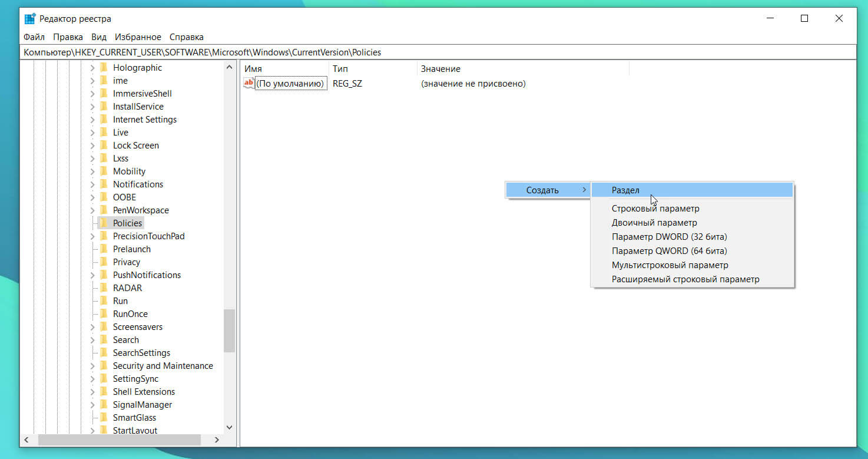Expand the ImmersiveShell key
Image resolution: width=868 pixels, height=459 pixels.
click(92, 94)
